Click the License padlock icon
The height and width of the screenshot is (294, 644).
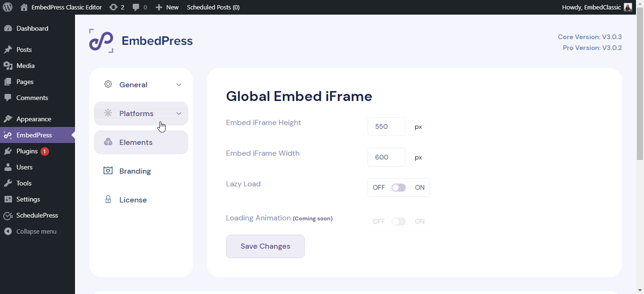[108, 200]
